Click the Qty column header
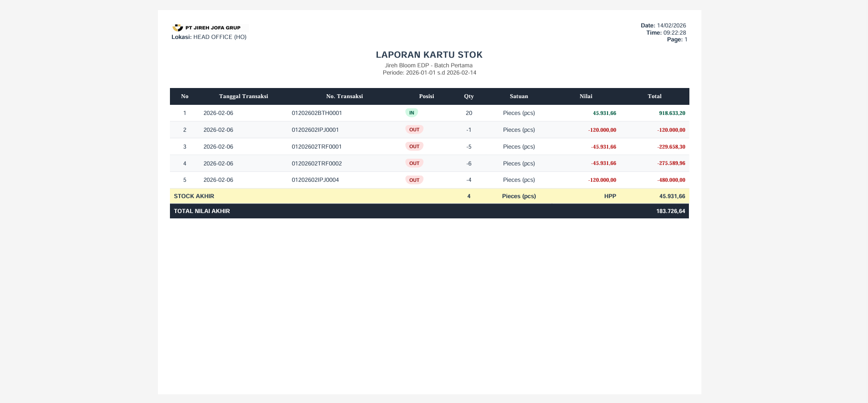This screenshot has height=403, width=868. click(468, 96)
